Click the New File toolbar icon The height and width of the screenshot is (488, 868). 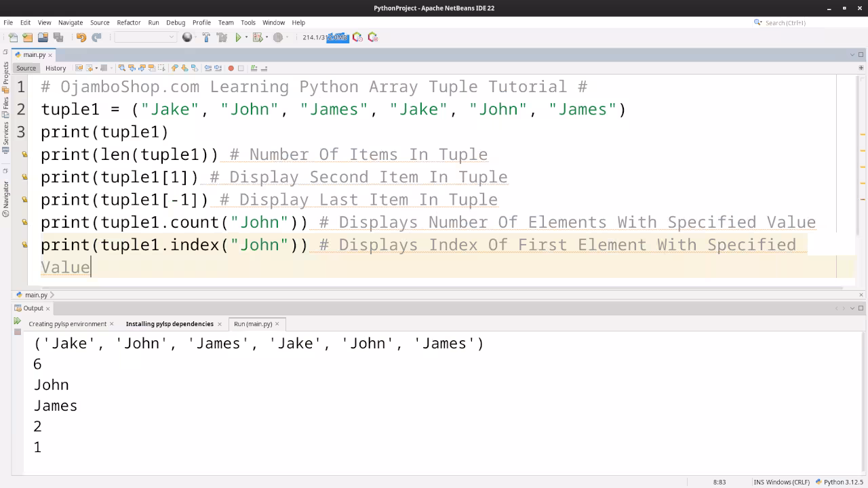[12, 37]
